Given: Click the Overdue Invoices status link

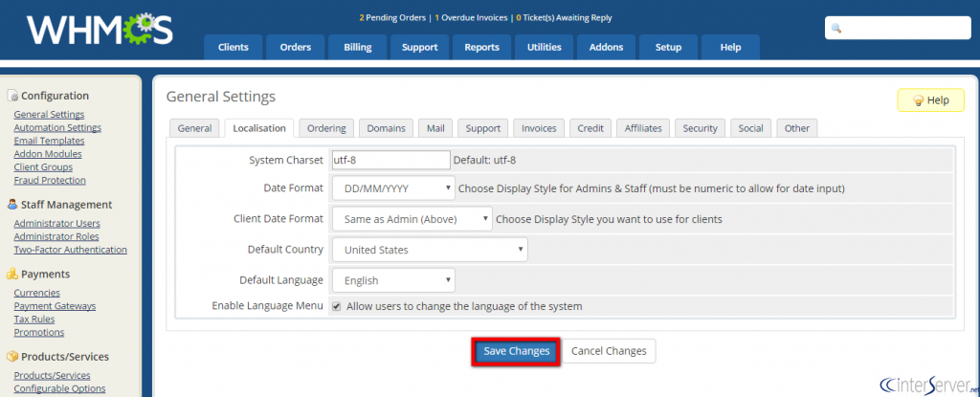Looking at the screenshot, I should (471, 18).
